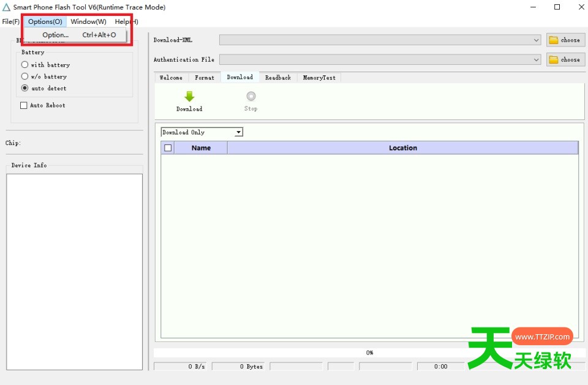Minimize the Flash Tool window
The height and width of the screenshot is (385, 588).
tap(533, 7)
